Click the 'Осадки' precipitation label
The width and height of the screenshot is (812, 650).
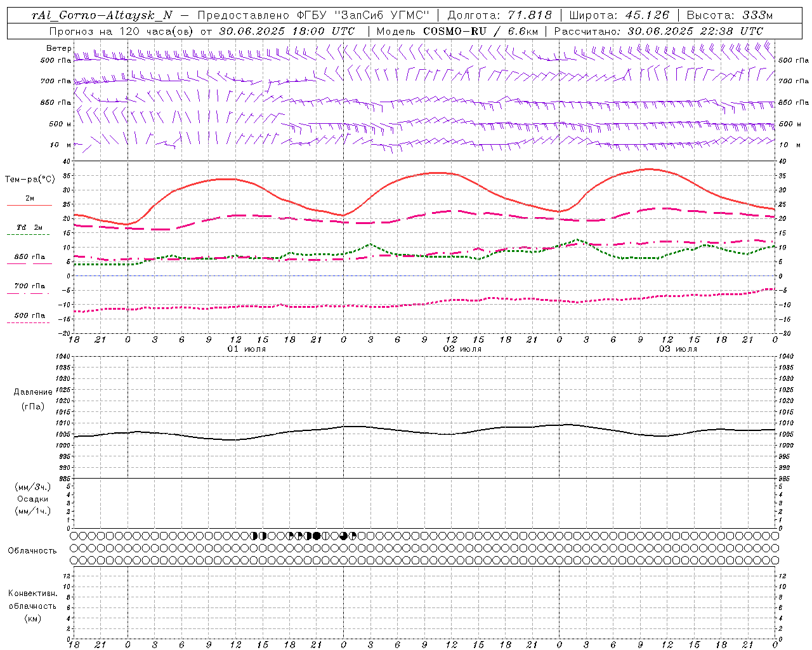pos(33,499)
